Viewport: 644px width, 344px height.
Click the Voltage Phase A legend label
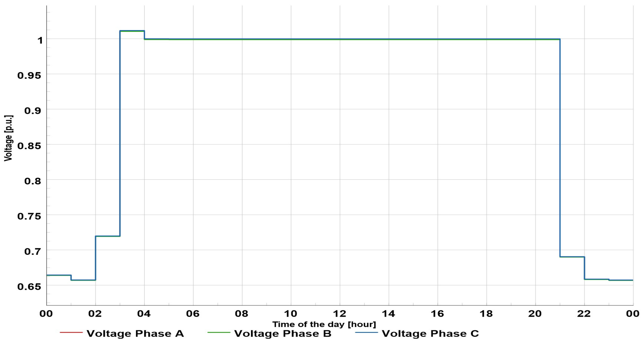[135, 334]
